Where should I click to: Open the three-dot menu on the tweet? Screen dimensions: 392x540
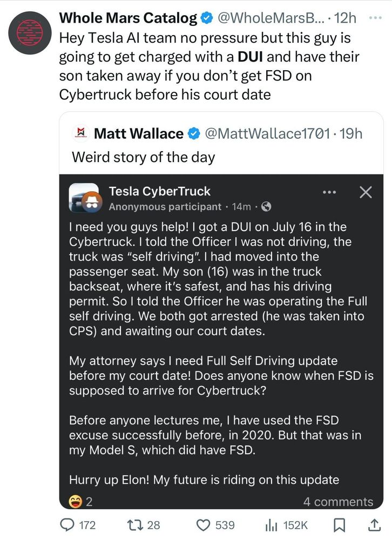point(375,18)
